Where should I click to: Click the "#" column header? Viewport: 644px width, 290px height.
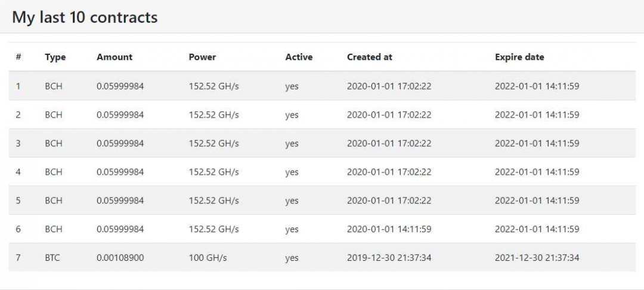click(18, 57)
